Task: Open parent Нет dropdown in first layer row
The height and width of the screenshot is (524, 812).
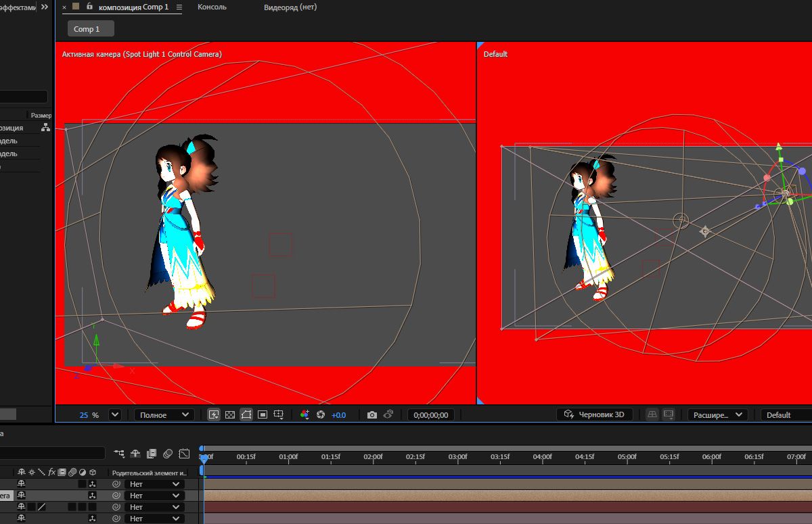Action: (155, 484)
